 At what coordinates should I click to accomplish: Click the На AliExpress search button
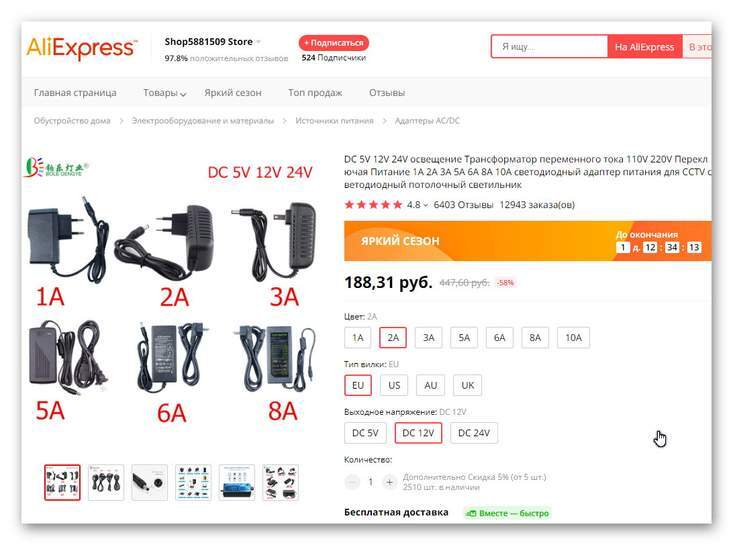coord(644,47)
